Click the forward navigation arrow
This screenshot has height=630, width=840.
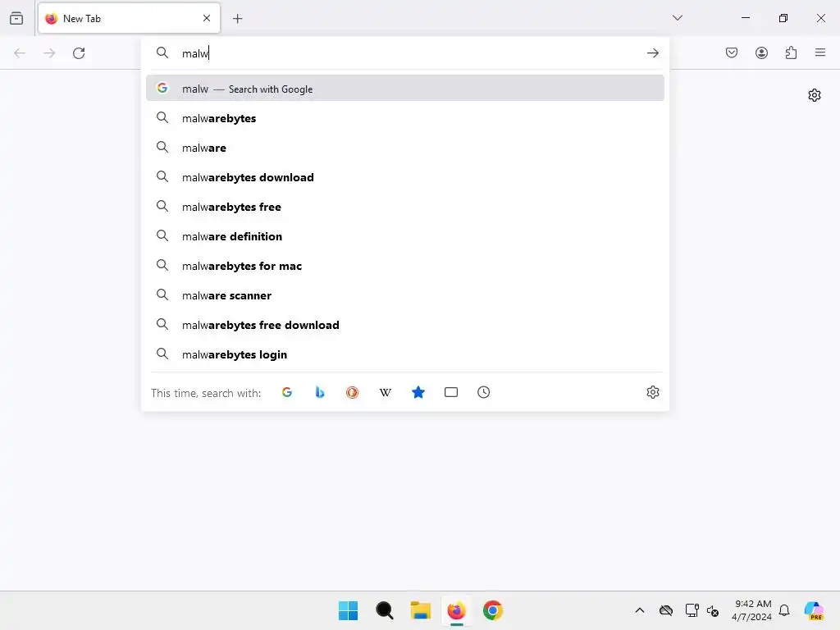pyautogui.click(x=49, y=53)
